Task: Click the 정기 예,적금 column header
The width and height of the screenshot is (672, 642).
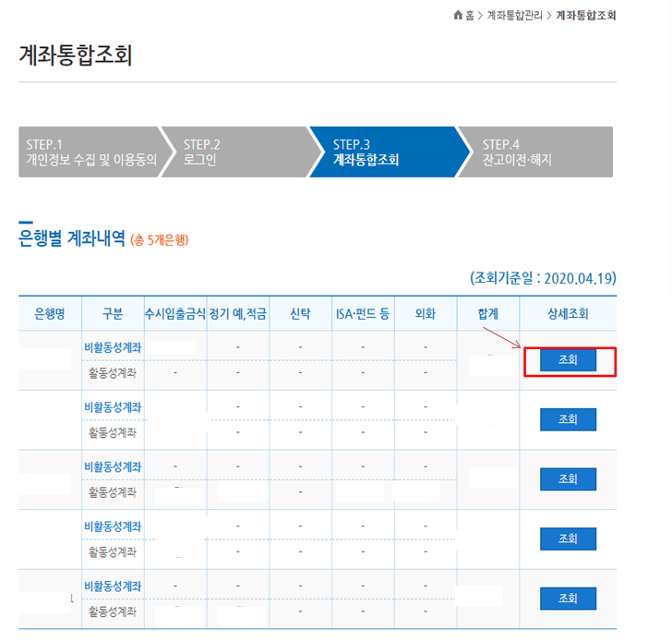Action: pyautogui.click(x=238, y=313)
